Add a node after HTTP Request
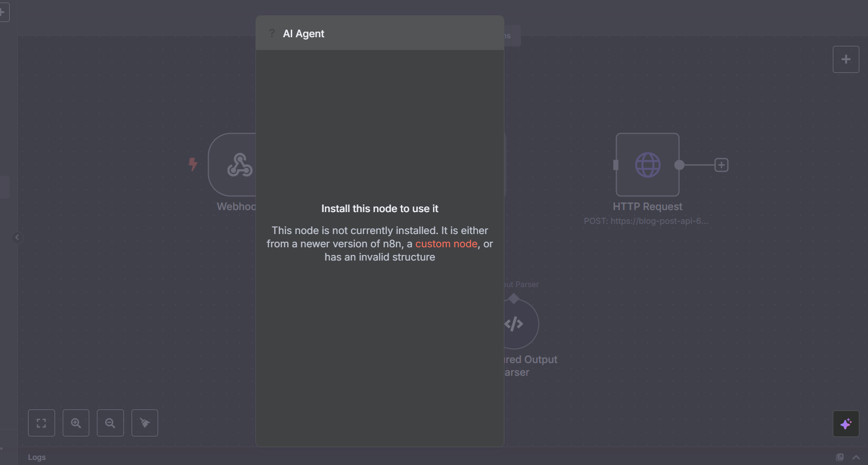Viewport: 868px width, 465px height. click(x=721, y=165)
